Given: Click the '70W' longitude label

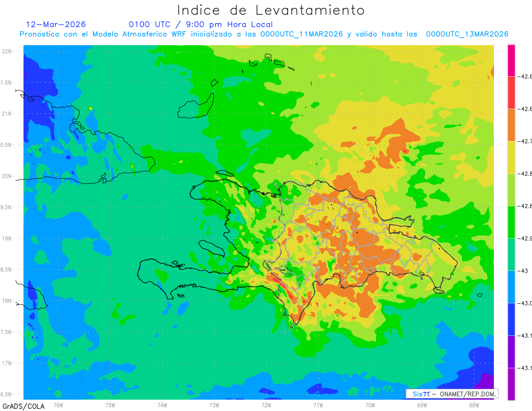Looking at the screenshot, I should click(370, 405).
